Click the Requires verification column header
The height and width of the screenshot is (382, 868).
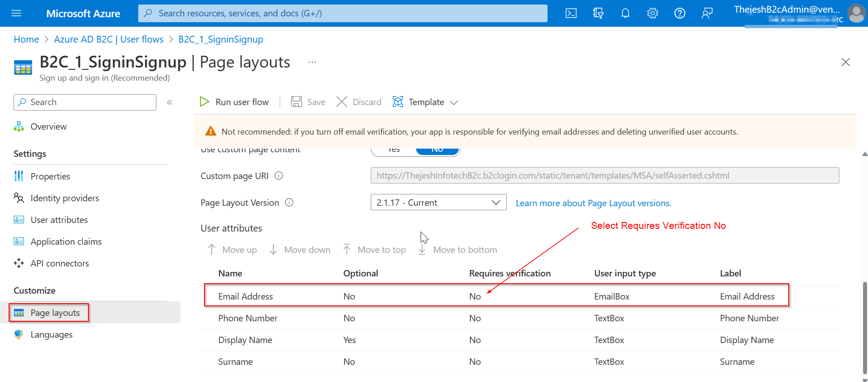coord(510,273)
